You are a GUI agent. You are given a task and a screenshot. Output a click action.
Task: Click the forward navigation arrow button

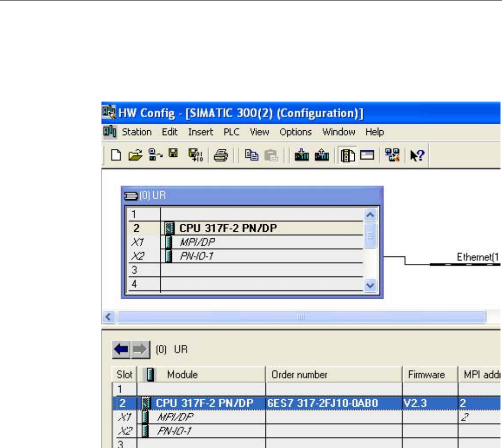140,349
